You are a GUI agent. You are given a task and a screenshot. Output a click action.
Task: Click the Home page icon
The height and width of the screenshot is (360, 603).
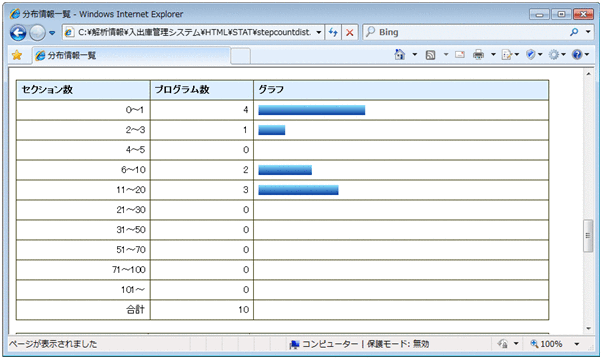(400, 55)
